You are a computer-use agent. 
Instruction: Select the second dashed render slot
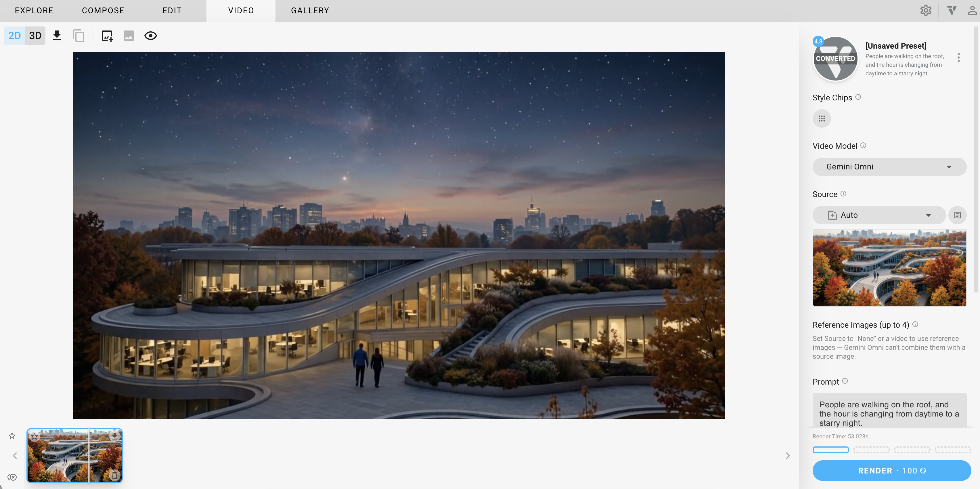[x=871, y=450]
